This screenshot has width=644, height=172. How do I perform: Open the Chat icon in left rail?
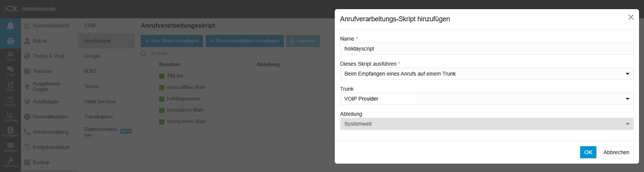click(10, 71)
